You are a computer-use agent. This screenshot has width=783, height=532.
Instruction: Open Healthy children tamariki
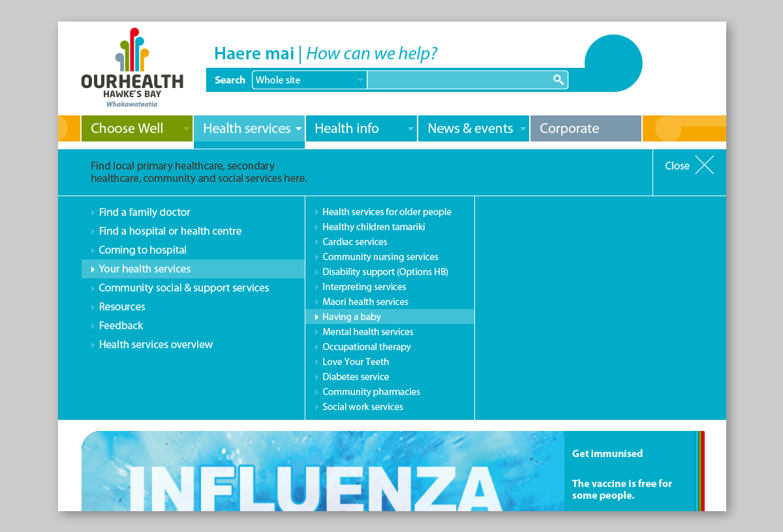374,227
